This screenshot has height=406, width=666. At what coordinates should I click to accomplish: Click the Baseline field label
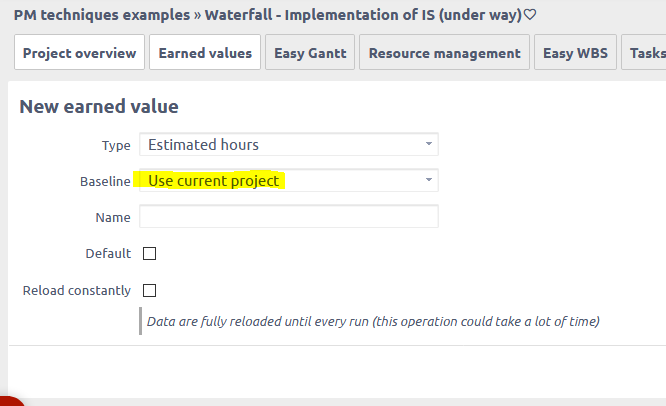(105, 182)
